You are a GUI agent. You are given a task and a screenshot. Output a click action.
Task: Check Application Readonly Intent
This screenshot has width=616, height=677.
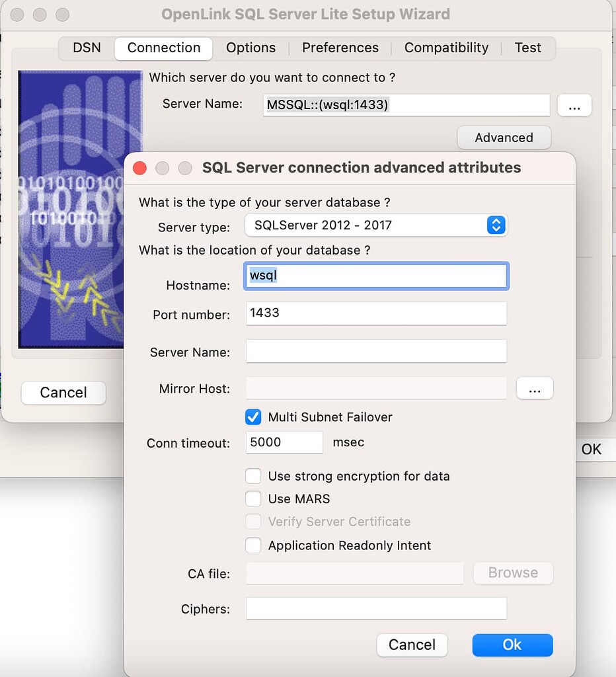pyautogui.click(x=253, y=545)
